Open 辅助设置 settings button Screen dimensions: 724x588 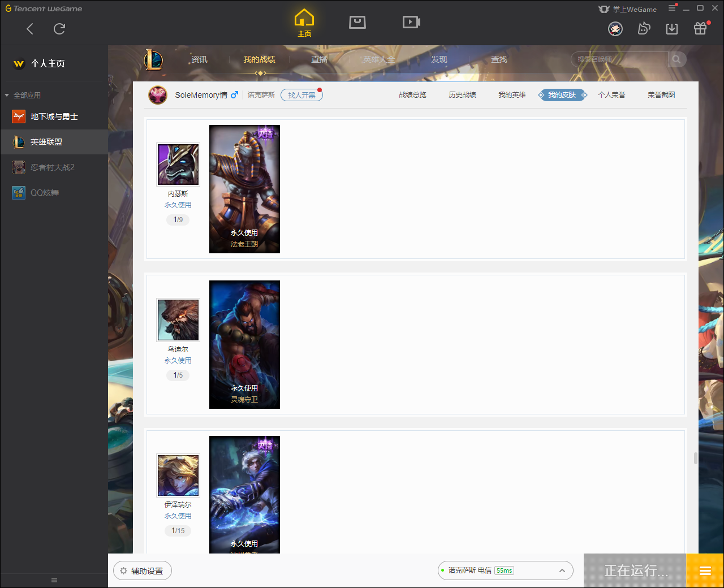(x=143, y=571)
